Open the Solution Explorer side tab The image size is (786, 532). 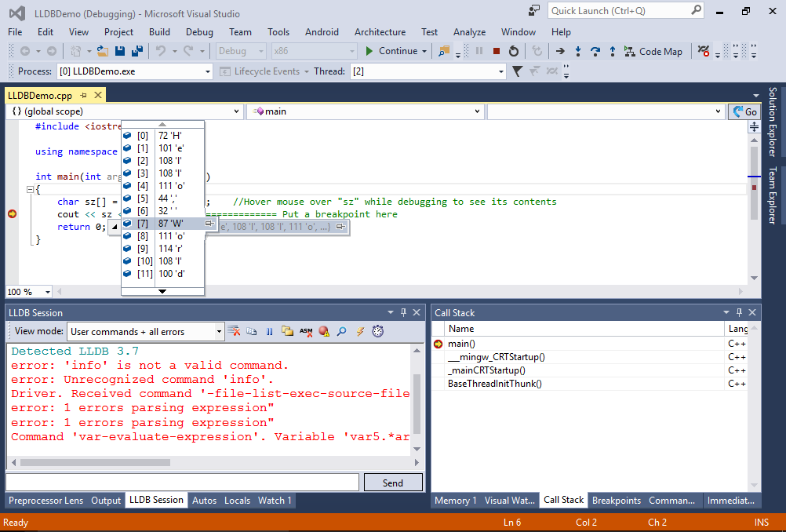pyautogui.click(x=773, y=122)
